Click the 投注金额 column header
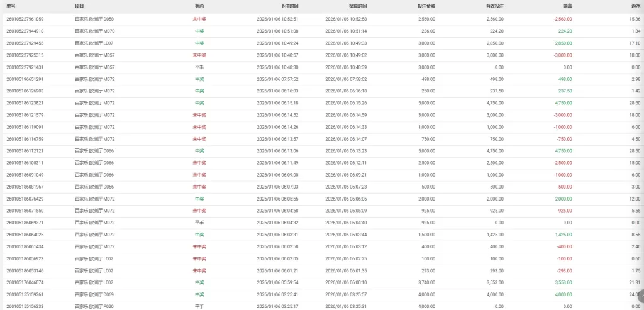The width and height of the screenshot is (644, 310). pos(426,5)
